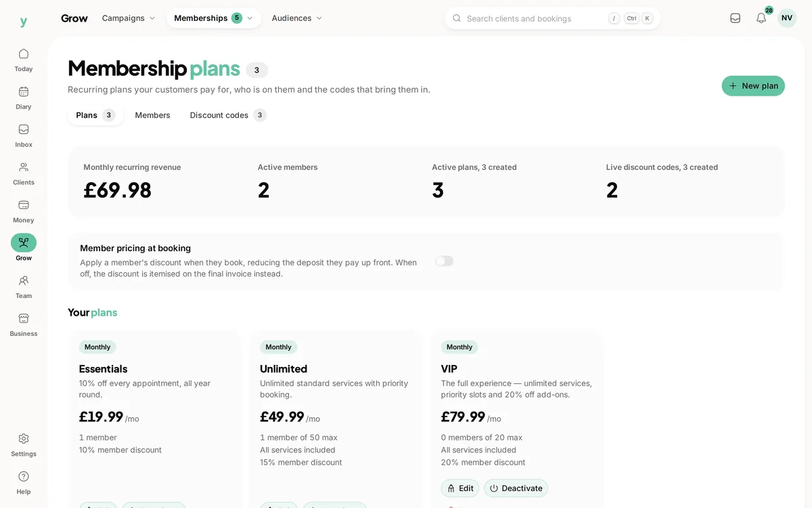Click "15% member discount" text
This screenshot has height=508, width=812.
[x=301, y=463]
